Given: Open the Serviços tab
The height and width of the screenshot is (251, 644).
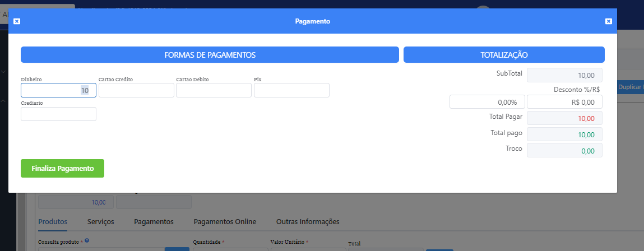Looking at the screenshot, I should pyautogui.click(x=101, y=221).
